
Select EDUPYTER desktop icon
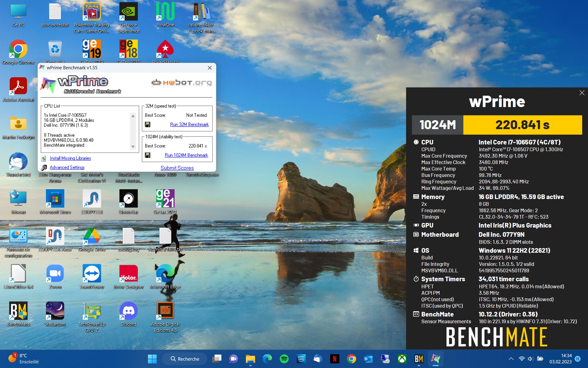coord(92,202)
